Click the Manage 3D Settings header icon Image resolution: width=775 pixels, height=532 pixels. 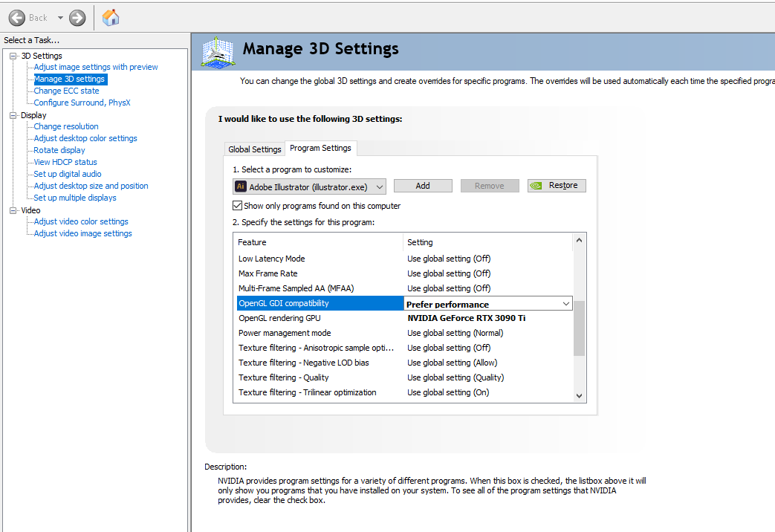(218, 52)
